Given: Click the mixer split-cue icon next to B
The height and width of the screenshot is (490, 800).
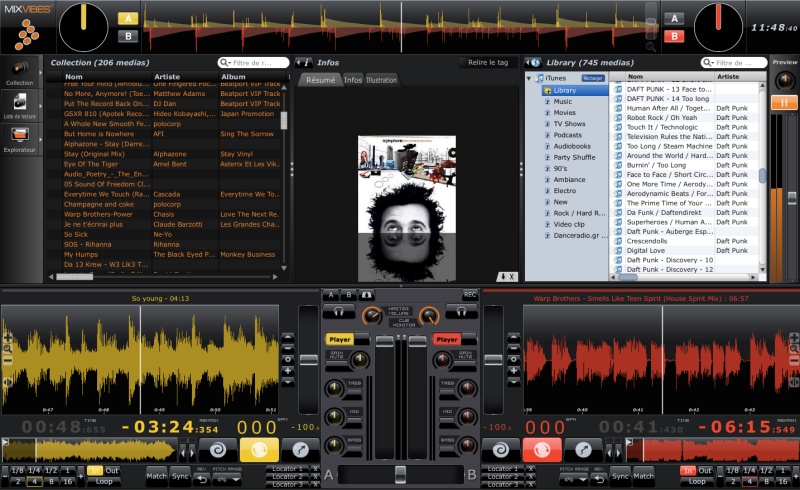Looking at the screenshot, I should coord(367,295).
